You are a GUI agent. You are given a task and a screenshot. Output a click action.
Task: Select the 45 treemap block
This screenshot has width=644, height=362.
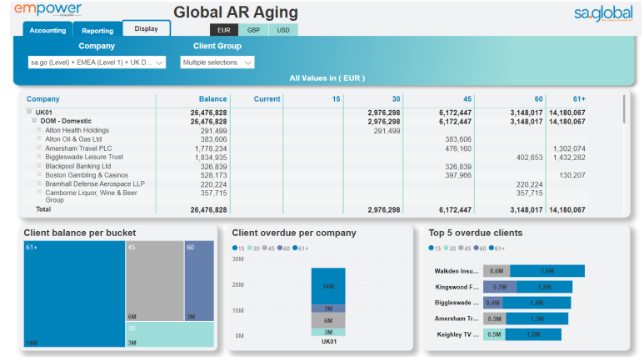pyautogui.click(x=155, y=281)
